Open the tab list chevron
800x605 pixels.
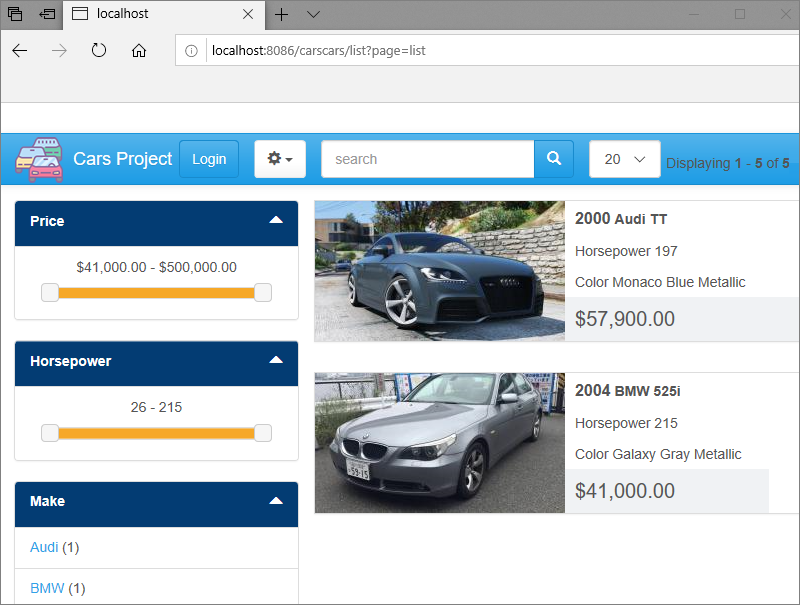[313, 14]
